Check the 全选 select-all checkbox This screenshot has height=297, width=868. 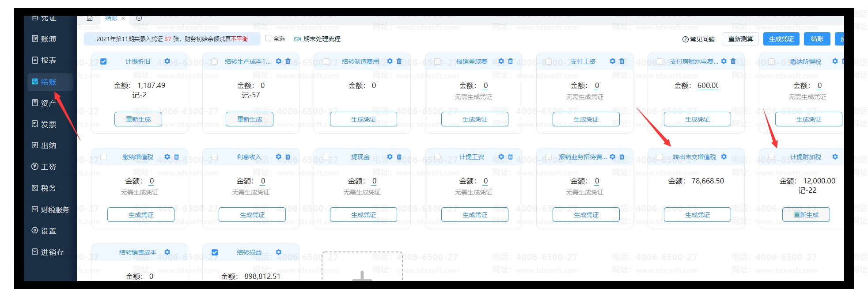point(268,38)
